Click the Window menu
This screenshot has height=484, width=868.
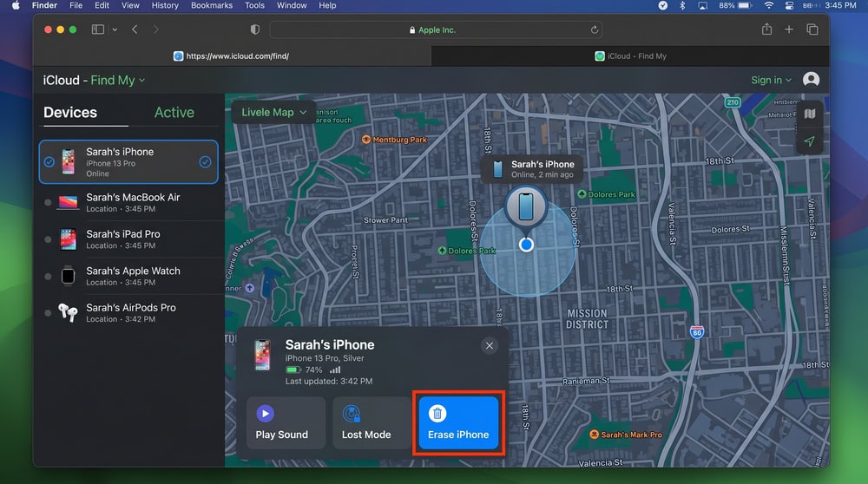[292, 5]
